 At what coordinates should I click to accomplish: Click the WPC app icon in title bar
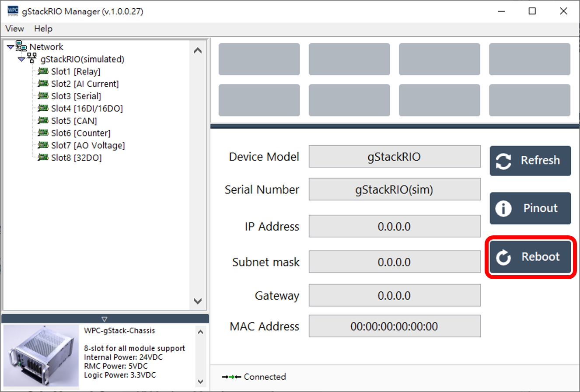(x=13, y=11)
